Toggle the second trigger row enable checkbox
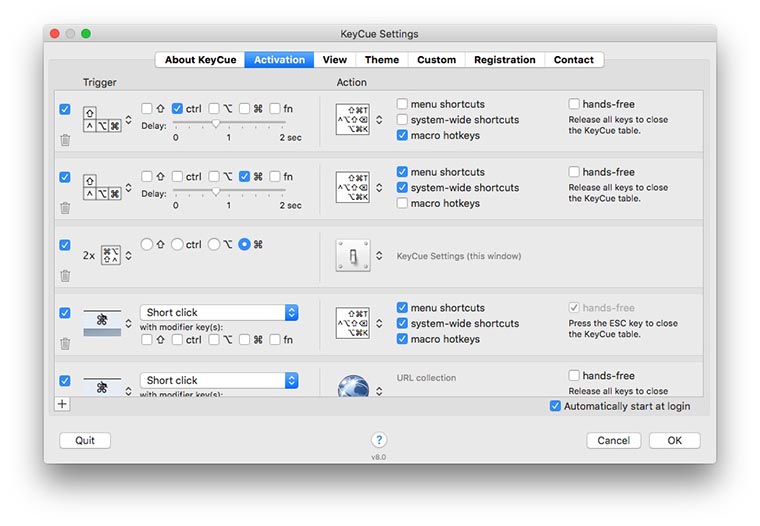Viewport: 760px width, 526px height. pyautogui.click(x=65, y=177)
